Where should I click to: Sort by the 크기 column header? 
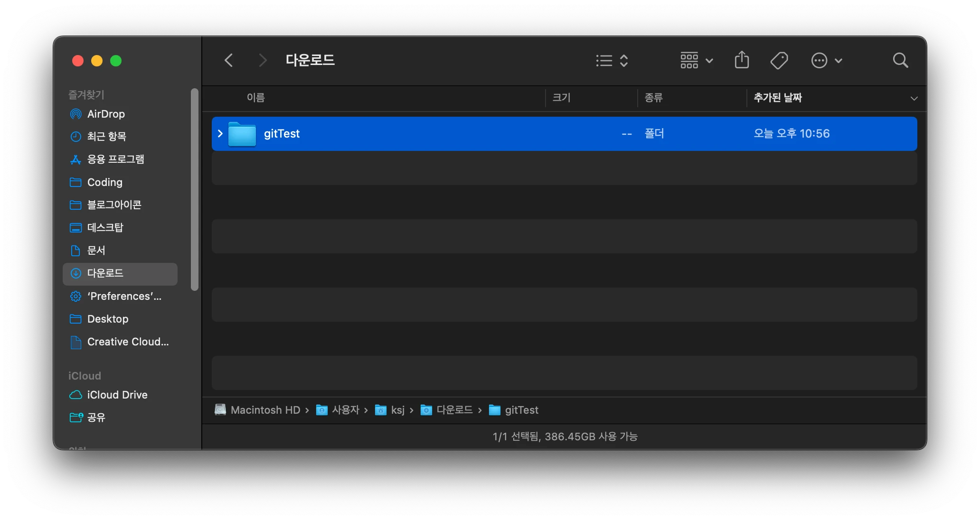[561, 98]
